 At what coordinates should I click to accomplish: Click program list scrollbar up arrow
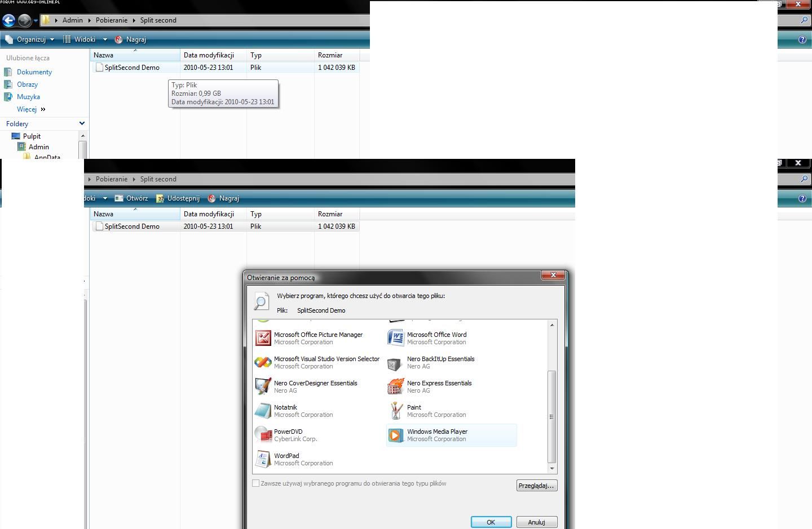pyautogui.click(x=552, y=325)
